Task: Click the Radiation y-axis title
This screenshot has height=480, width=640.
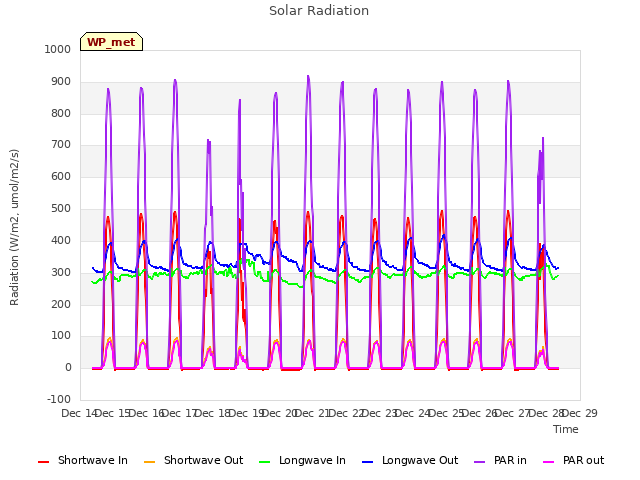Action: tap(14, 227)
